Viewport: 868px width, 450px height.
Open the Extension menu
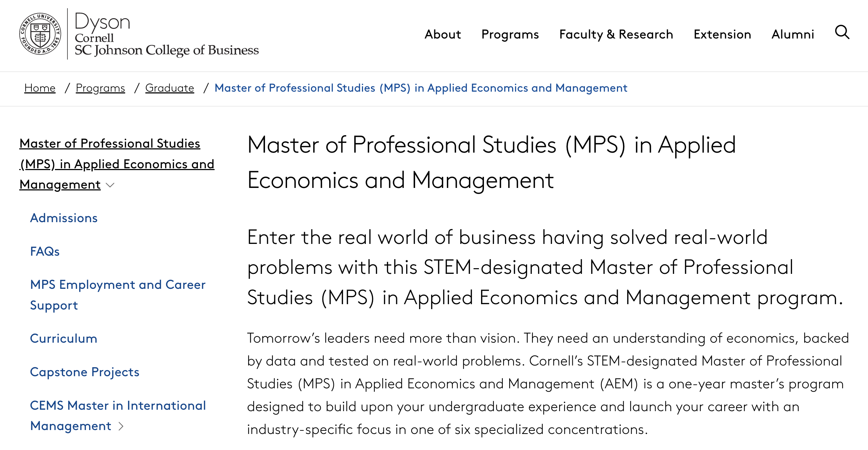(x=722, y=34)
